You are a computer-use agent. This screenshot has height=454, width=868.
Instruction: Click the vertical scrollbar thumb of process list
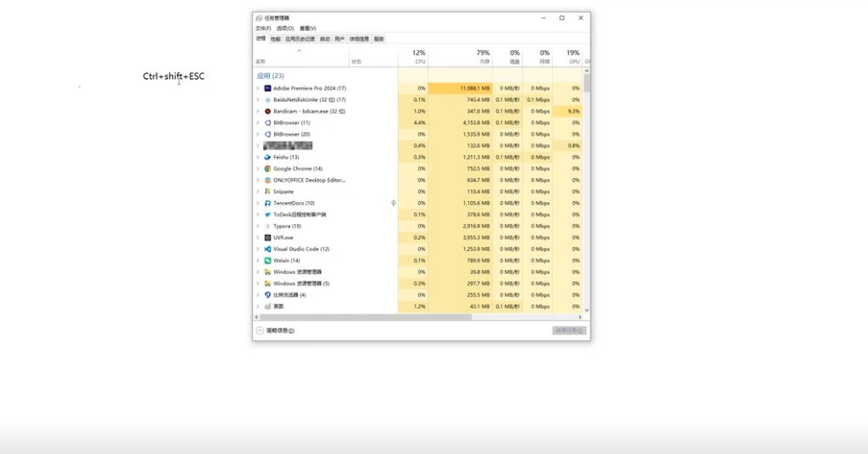(587, 83)
